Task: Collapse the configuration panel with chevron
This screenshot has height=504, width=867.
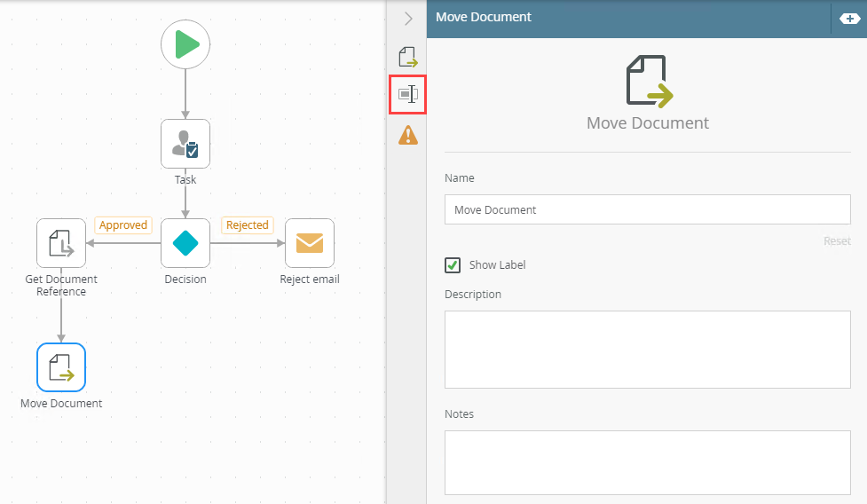Action: click(x=408, y=18)
